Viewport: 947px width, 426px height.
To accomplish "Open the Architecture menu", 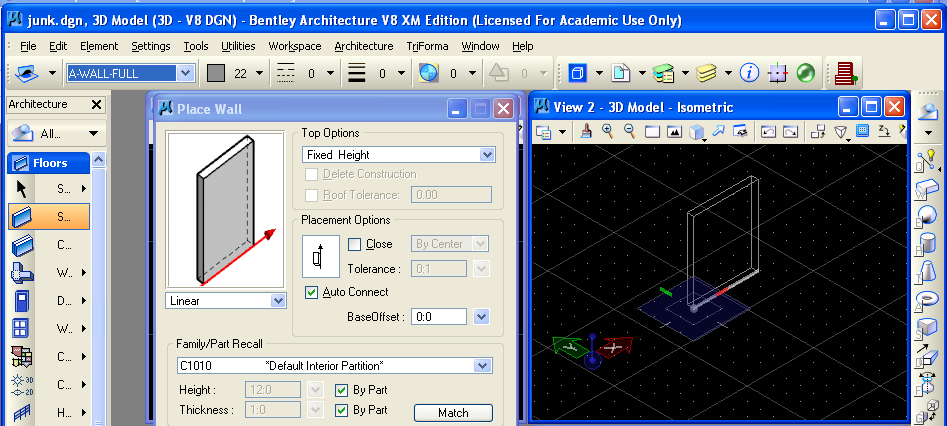I will [x=364, y=46].
